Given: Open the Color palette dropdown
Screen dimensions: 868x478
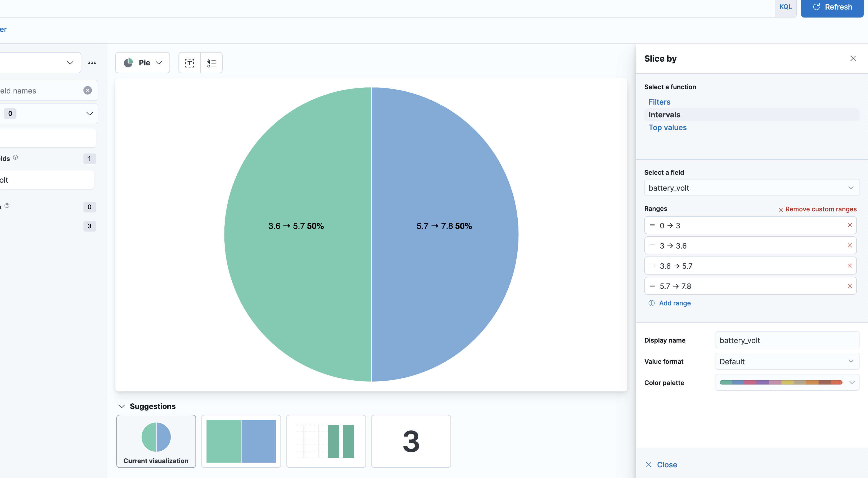Looking at the screenshot, I should pyautogui.click(x=852, y=382).
